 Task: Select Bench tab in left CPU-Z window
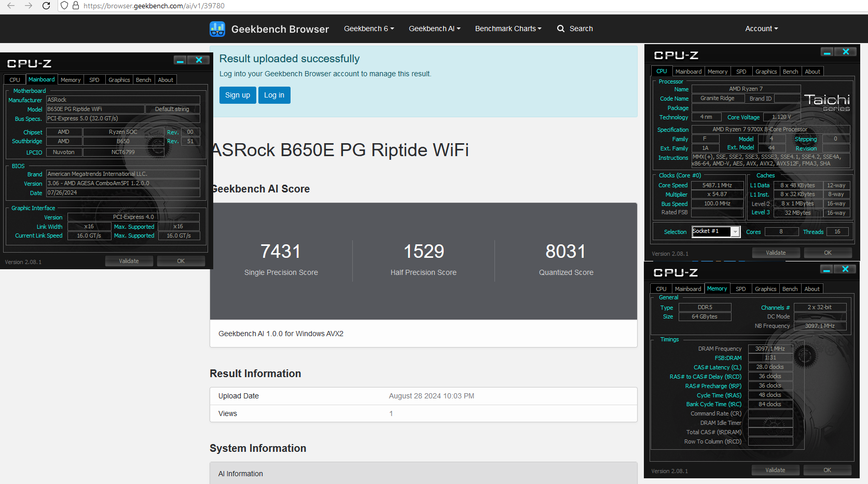click(144, 80)
